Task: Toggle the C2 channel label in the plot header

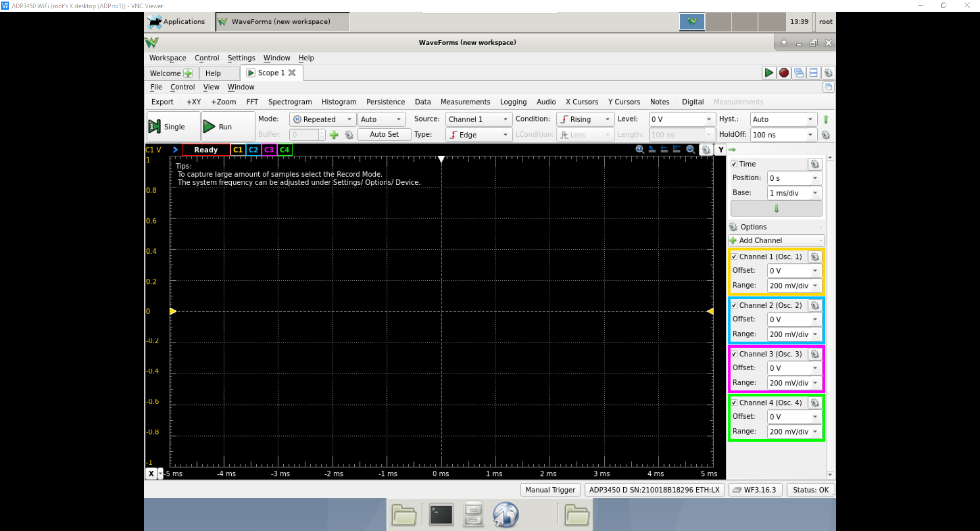Action: (x=253, y=150)
